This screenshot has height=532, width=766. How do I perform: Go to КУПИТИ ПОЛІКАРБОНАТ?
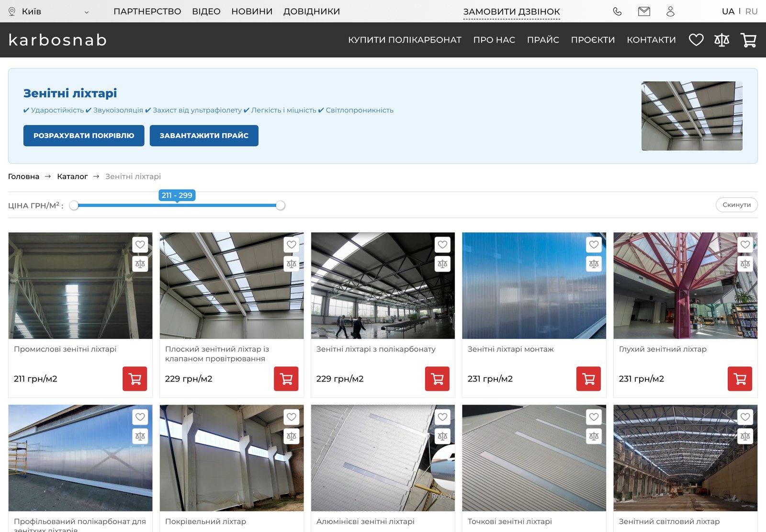pos(405,40)
